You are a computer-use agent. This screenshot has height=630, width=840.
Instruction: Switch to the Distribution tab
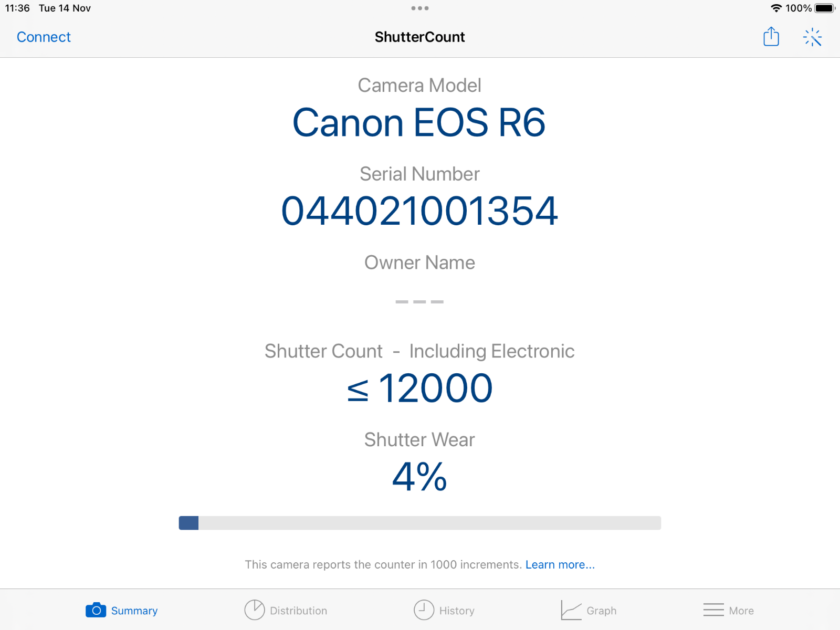(x=286, y=610)
